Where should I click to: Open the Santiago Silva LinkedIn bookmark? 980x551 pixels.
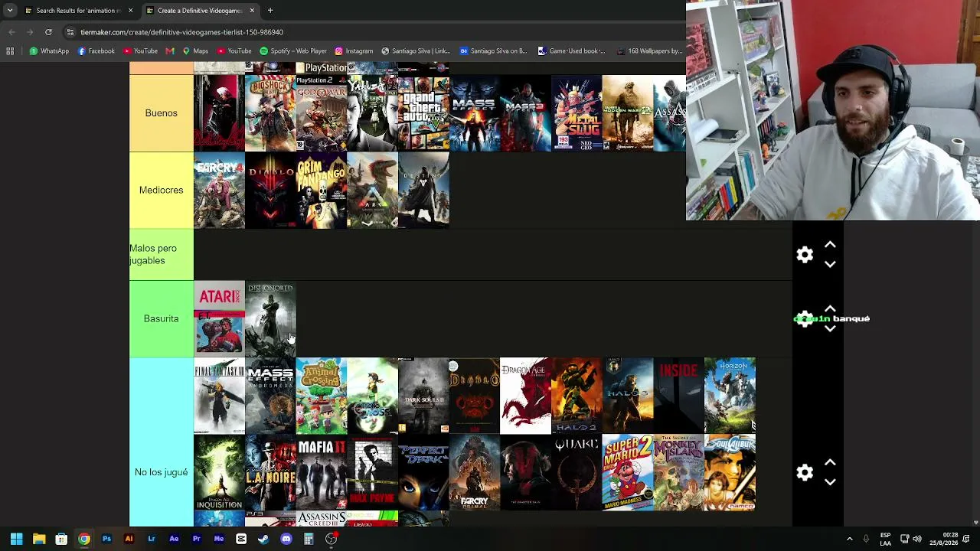point(416,51)
